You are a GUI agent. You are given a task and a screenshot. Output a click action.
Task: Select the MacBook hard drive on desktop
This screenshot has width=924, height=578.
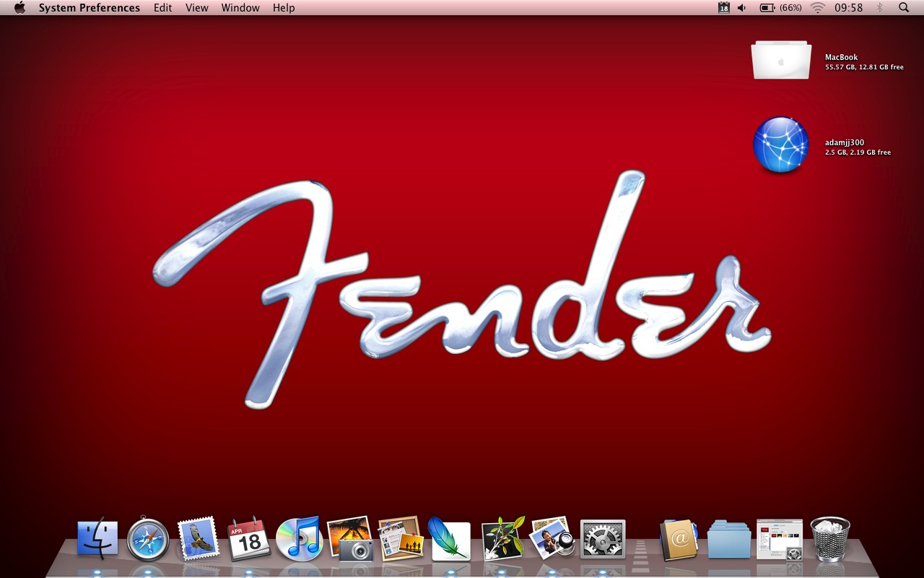pos(781,60)
